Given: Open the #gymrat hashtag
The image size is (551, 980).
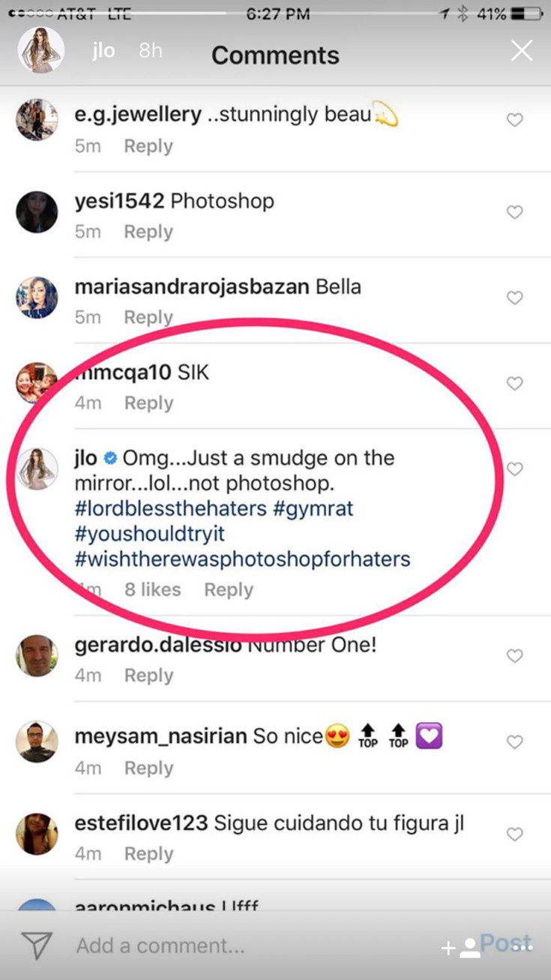Looking at the screenshot, I should 313,509.
